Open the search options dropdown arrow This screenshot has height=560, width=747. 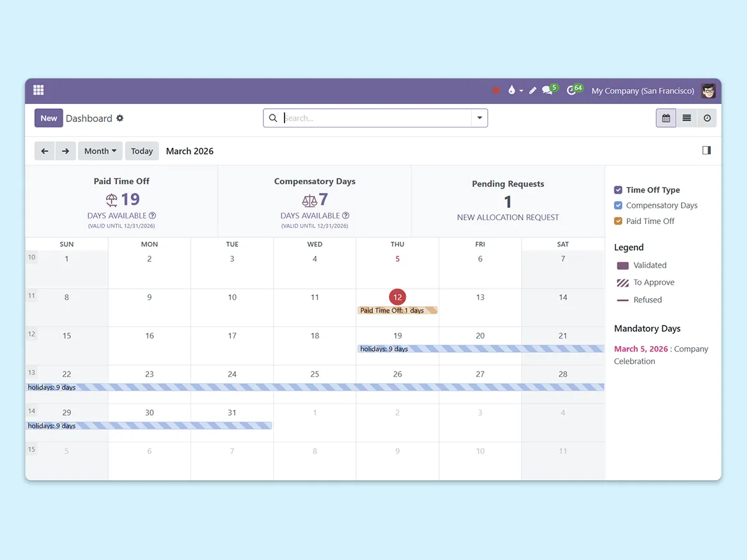pyautogui.click(x=479, y=118)
